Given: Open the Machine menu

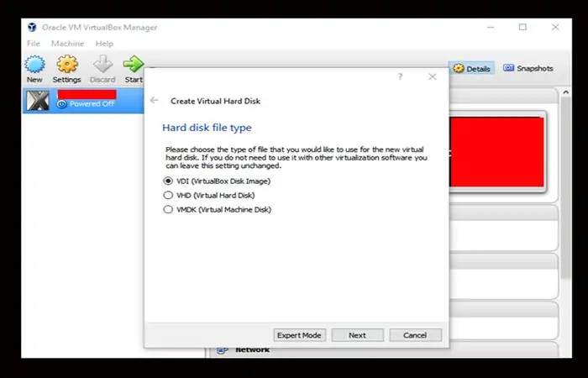Looking at the screenshot, I should [68, 44].
